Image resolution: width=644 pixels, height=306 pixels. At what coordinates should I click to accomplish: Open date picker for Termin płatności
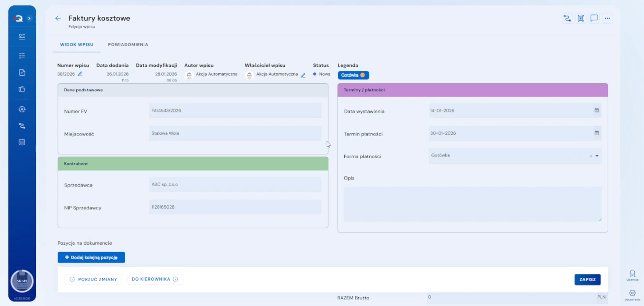597,133
